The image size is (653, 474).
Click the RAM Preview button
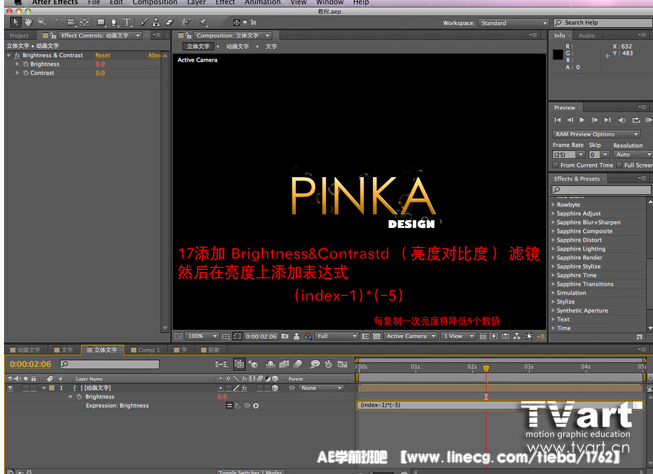pos(648,120)
